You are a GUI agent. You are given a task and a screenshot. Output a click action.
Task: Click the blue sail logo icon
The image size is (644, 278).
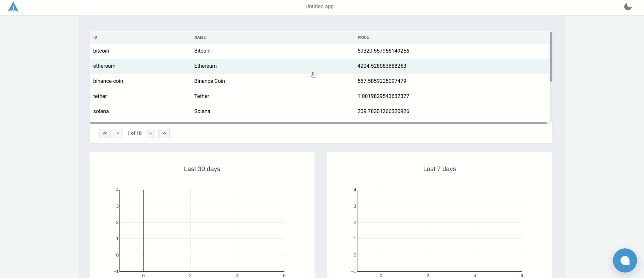coord(13,7)
